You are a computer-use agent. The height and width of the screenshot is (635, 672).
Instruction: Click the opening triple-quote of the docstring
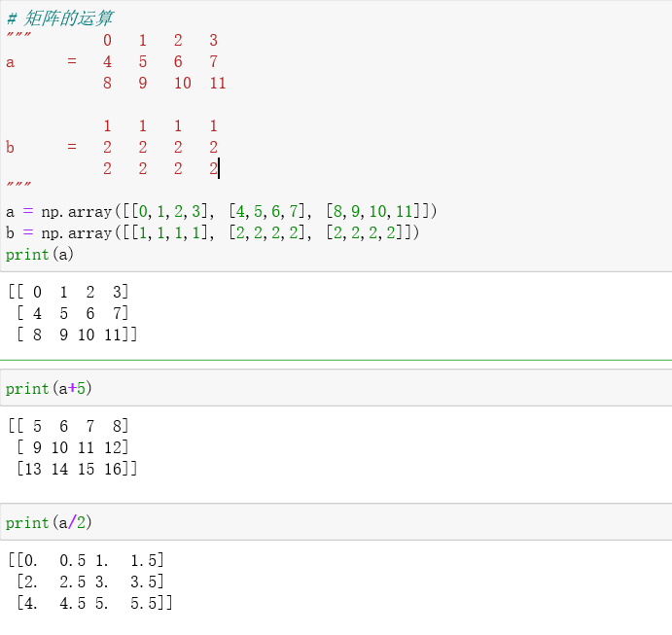point(18,35)
